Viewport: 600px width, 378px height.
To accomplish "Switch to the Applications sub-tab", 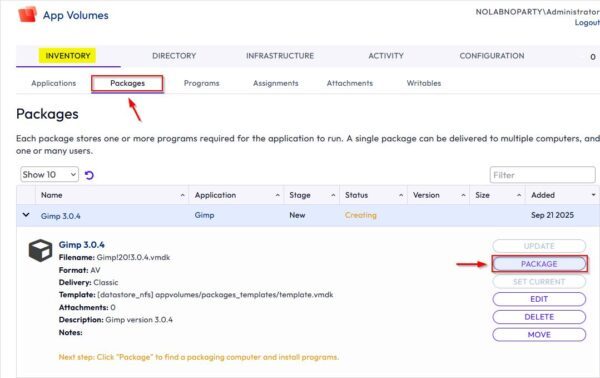I will coord(54,83).
